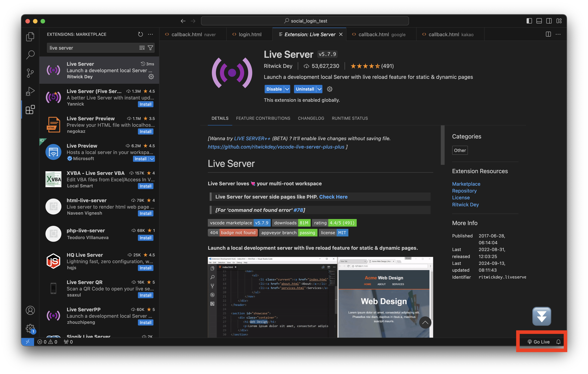Viewport: 588px width, 374px height.
Task: Click the live server search input field
Action: click(x=93, y=48)
